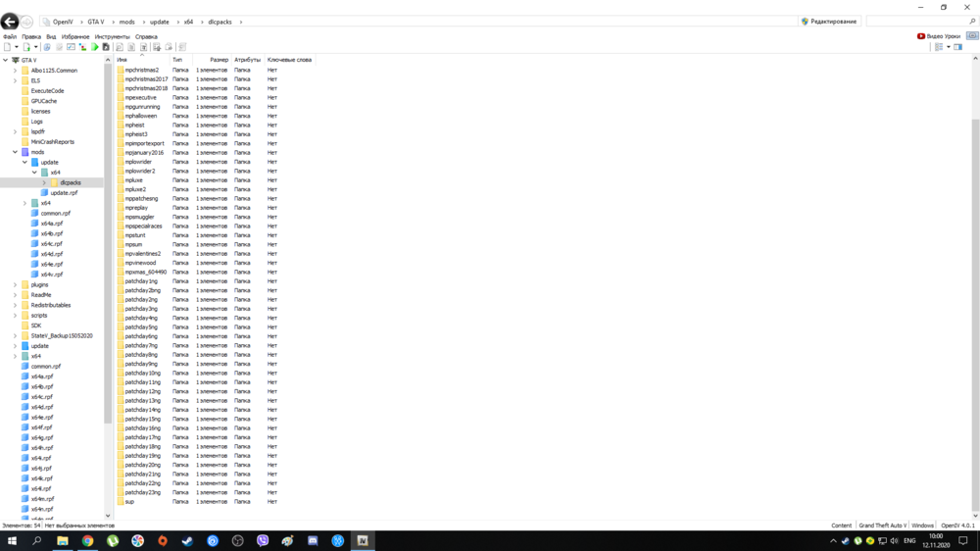Screen dimensions: 980x551
Task: Click the update breadcrumb in address bar
Action: [x=160, y=22]
